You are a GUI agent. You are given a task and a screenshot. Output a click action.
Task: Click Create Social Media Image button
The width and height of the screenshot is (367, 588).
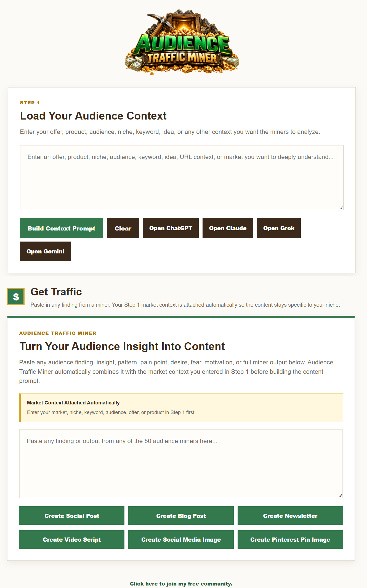181,540
